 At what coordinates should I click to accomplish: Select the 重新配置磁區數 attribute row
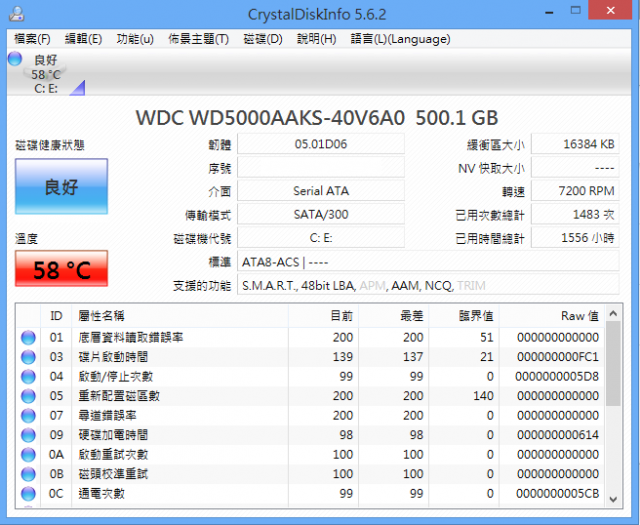[311, 396]
